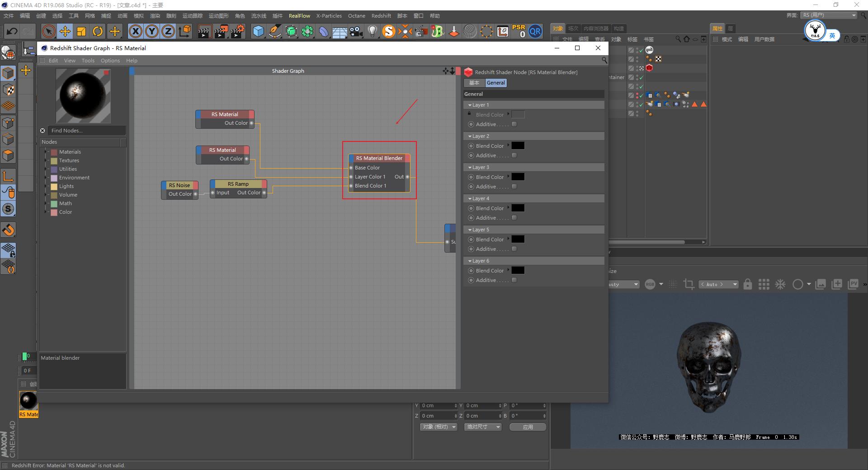This screenshot has width=868, height=470.
Task: Select the Live Selection tool
Action: click(48, 32)
